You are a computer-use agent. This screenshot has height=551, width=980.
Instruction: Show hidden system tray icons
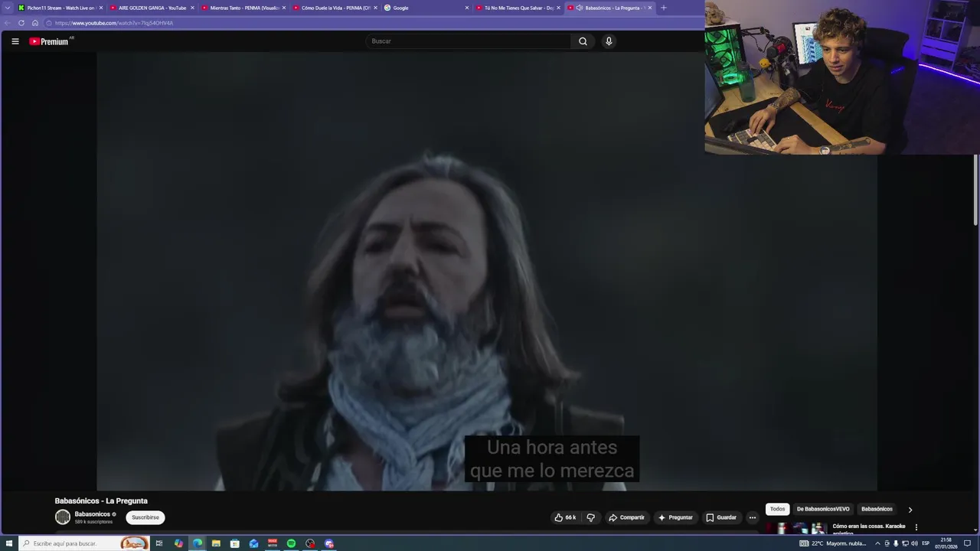tap(877, 543)
